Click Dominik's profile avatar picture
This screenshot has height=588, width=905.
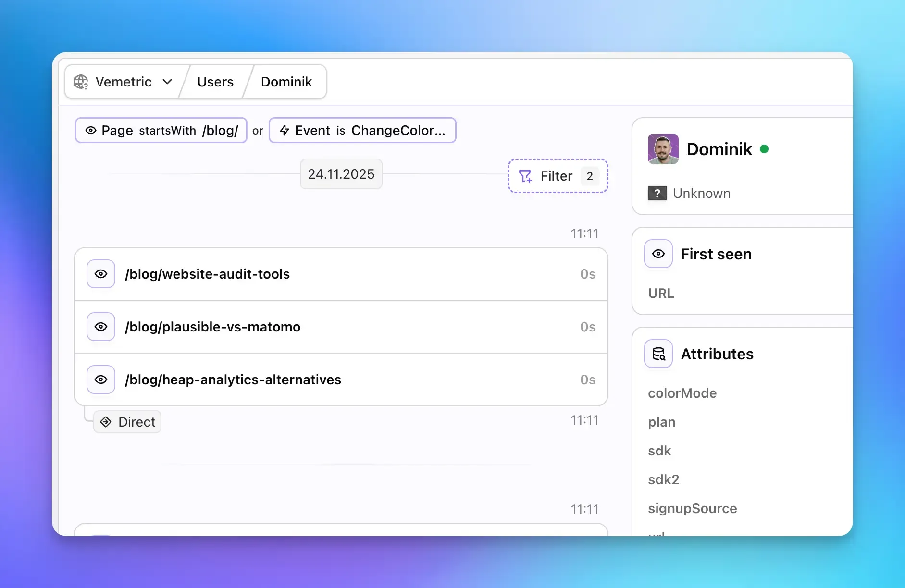coord(663,149)
